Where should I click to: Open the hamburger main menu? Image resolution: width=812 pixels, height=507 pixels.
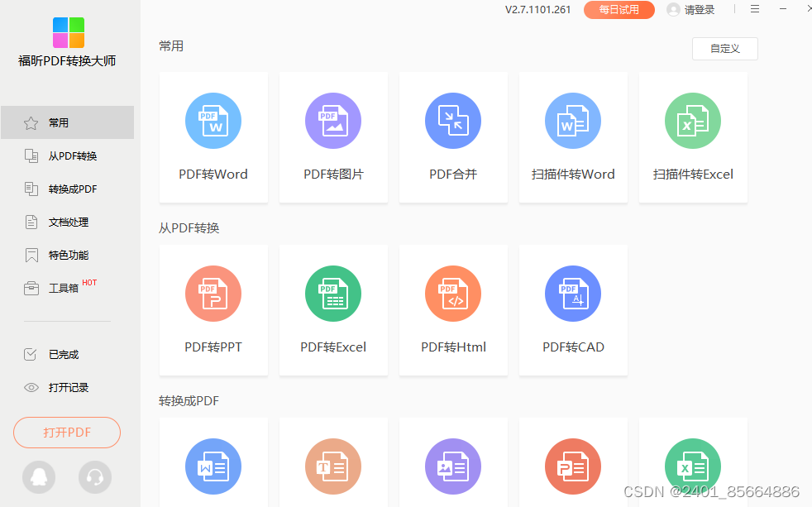click(x=755, y=9)
